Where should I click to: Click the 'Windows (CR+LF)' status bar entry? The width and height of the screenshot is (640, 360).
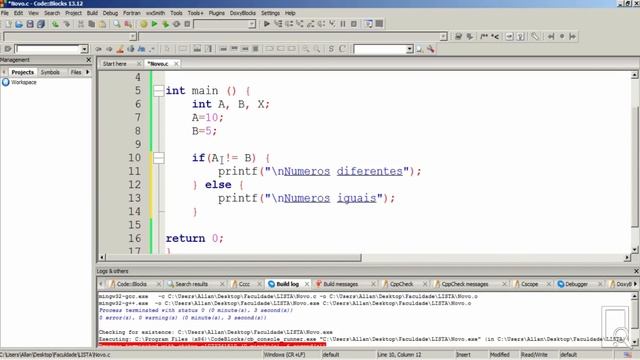[284, 355]
